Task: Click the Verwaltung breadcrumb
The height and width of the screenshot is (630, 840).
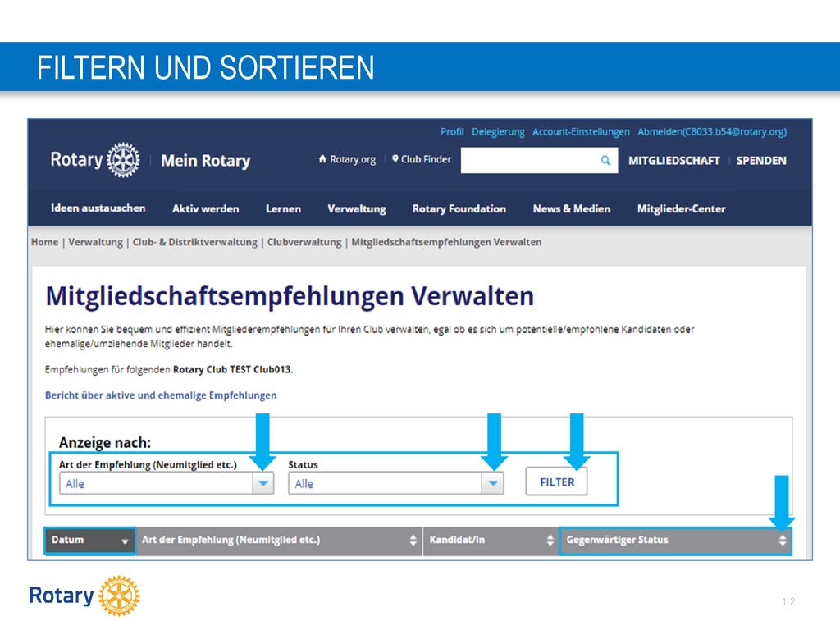Action: click(95, 242)
